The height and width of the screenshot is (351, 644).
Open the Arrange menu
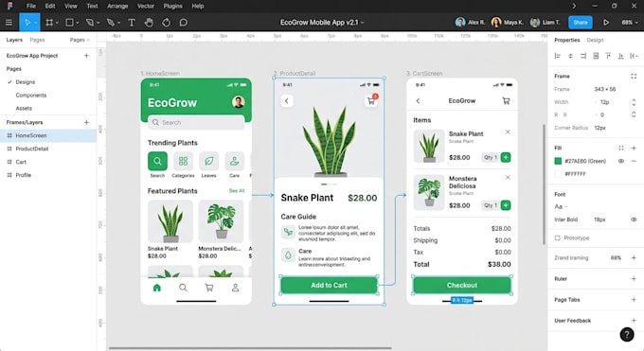point(117,6)
